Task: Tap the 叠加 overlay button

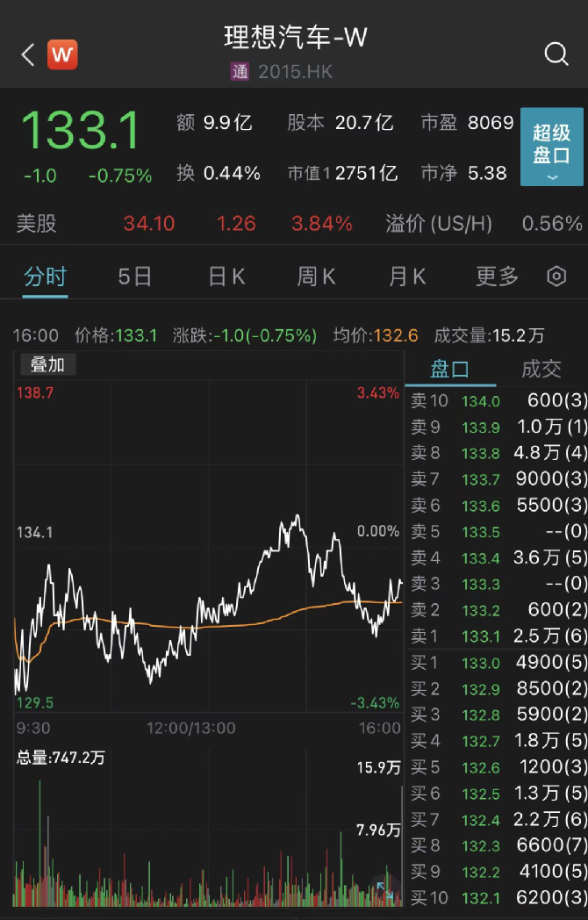Action: pos(47,364)
